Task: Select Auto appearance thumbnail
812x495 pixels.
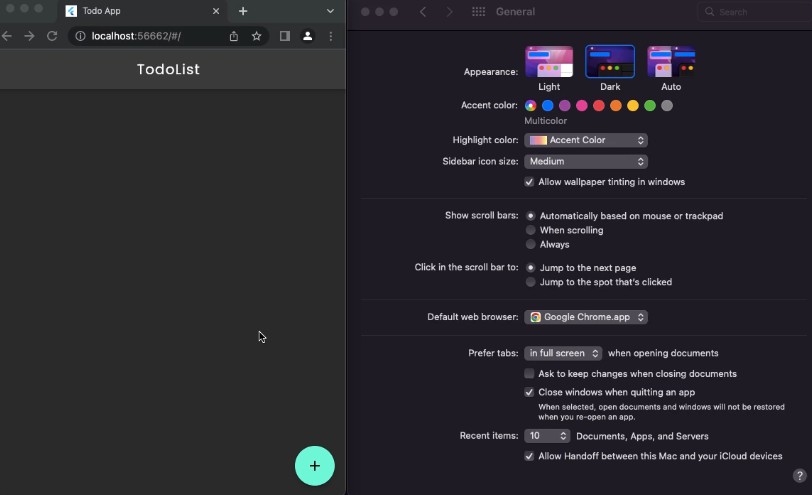Action: (x=671, y=62)
